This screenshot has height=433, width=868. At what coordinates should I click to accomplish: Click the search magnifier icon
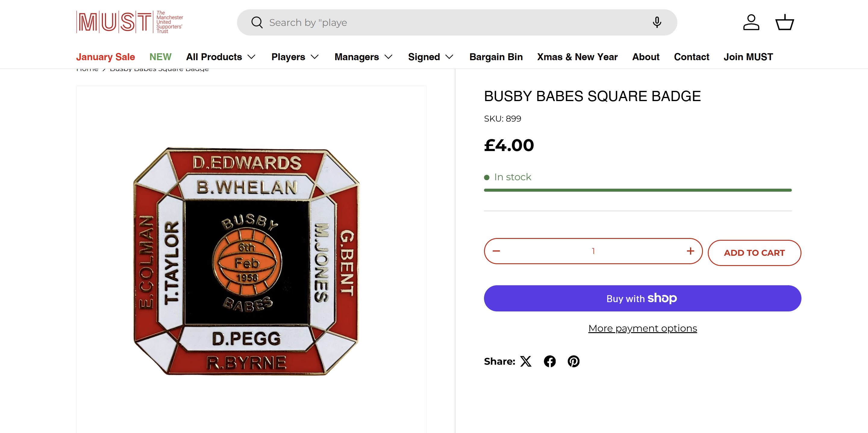(257, 23)
